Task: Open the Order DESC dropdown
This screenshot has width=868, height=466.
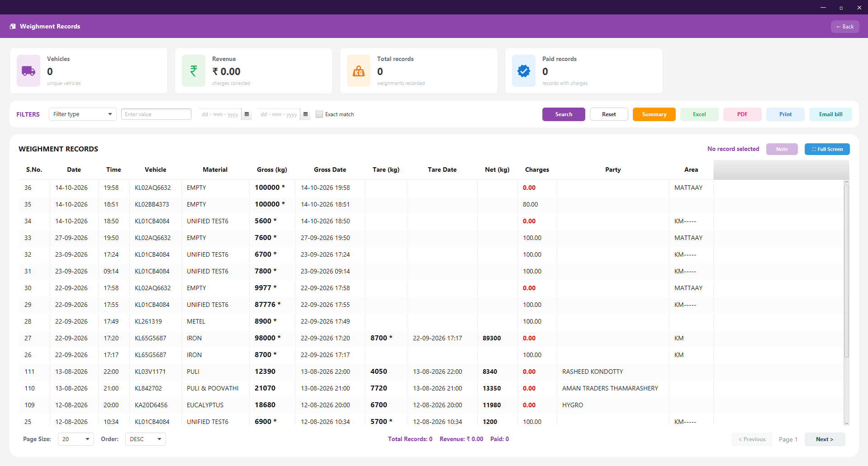Action: point(146,439)
